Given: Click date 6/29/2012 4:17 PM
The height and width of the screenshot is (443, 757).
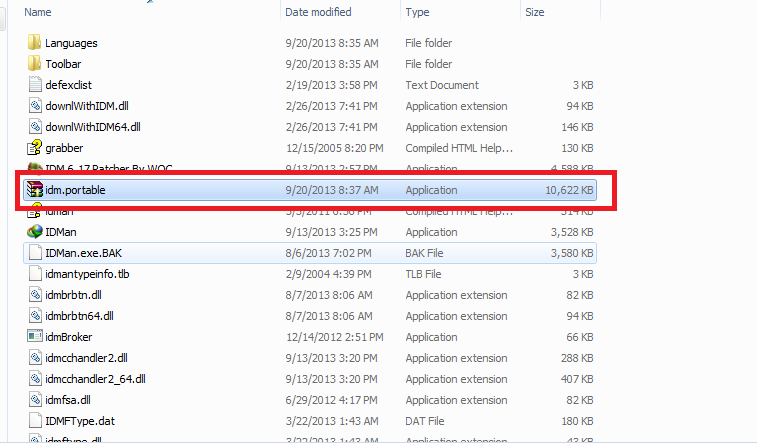Looking at the screenshot, I should pyautogui.click(x=332, y=400).
